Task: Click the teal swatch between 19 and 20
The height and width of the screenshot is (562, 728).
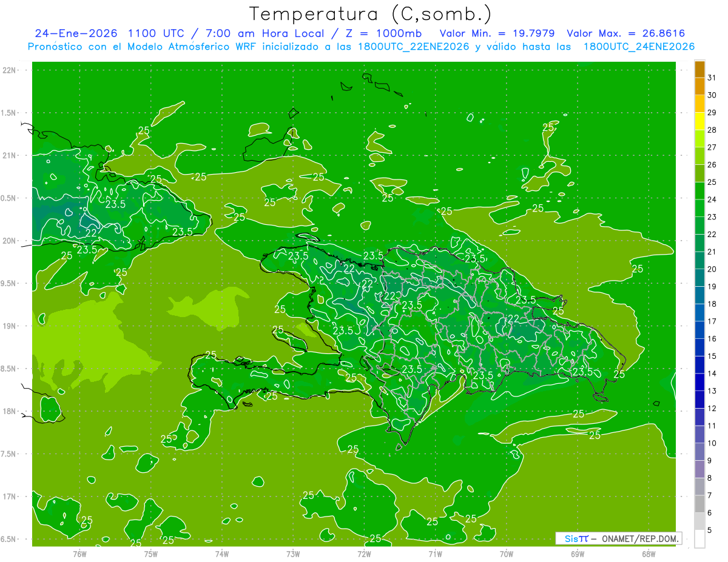Action: (x=699, y=278)
